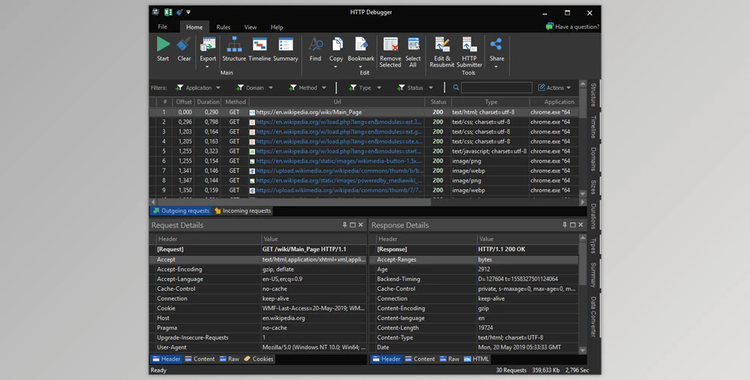Viewport: 750px width, 380px height.
Task: Open the Structure side panel tab
Action: click(593, 95)
